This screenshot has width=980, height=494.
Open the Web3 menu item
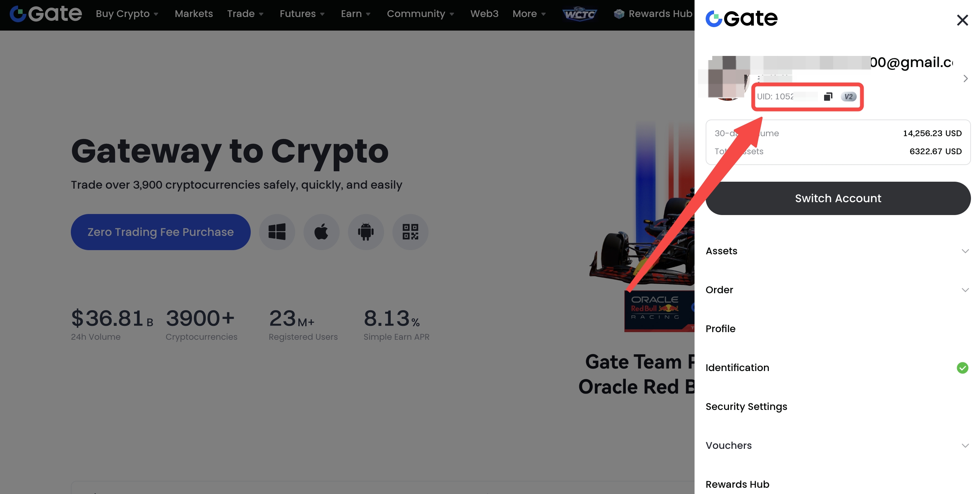coord(484,14)
